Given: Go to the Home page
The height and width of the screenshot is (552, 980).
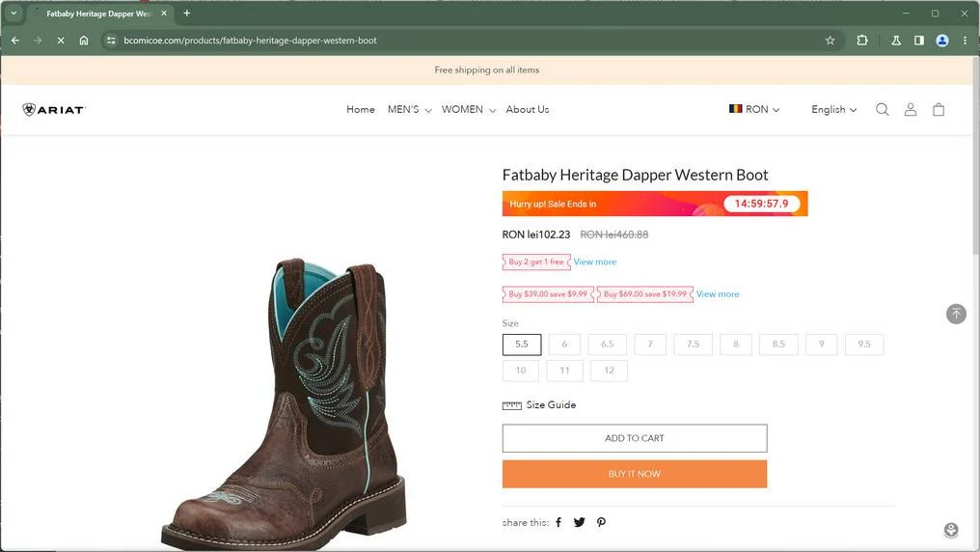Looking at the screenshot, I should coord(361,109).
